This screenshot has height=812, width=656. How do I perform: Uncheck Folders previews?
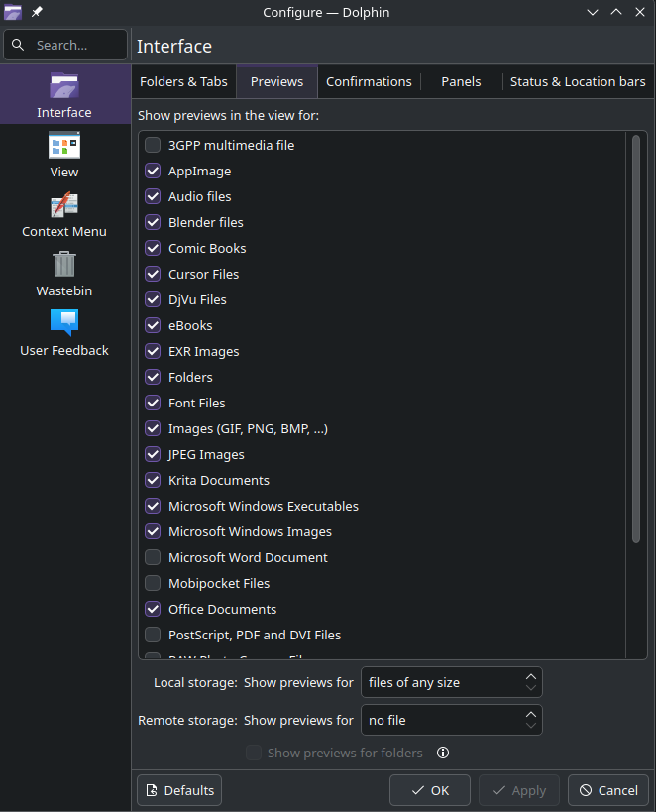click(x=153, y=377)
